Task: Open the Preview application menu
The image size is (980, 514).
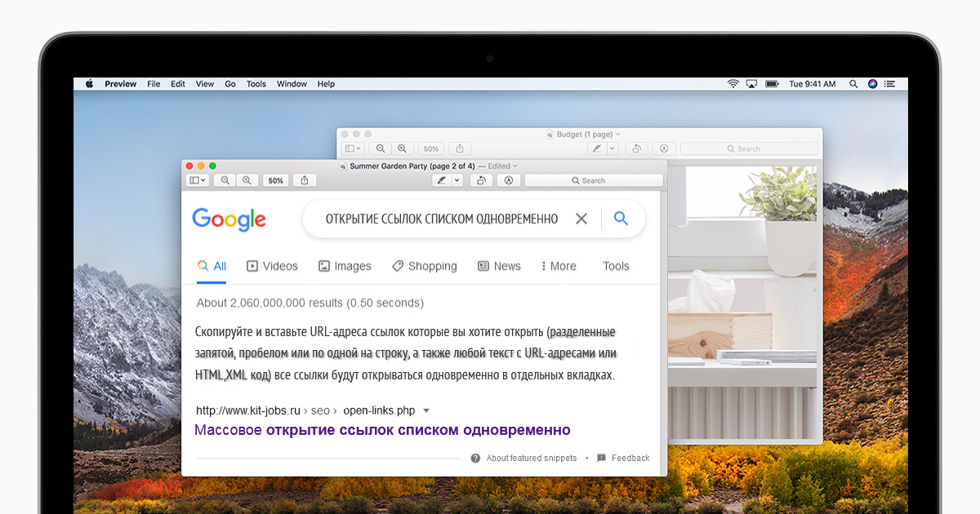Action: click(121, 84)
